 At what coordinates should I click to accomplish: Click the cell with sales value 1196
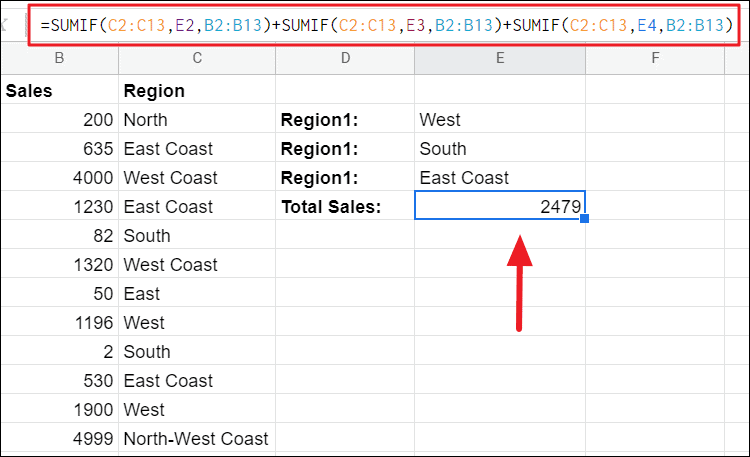point(59,322)
